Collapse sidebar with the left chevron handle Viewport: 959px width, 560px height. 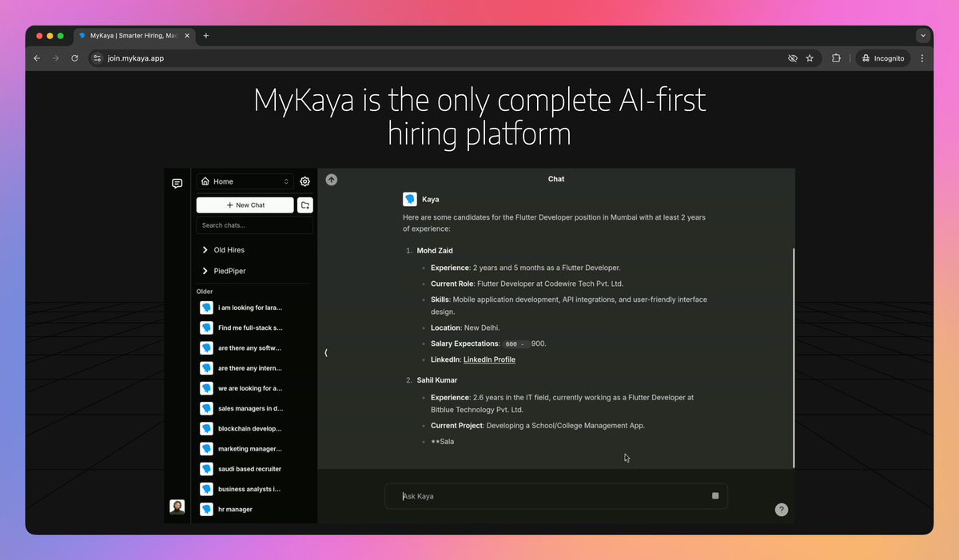(x=326, y=352)
